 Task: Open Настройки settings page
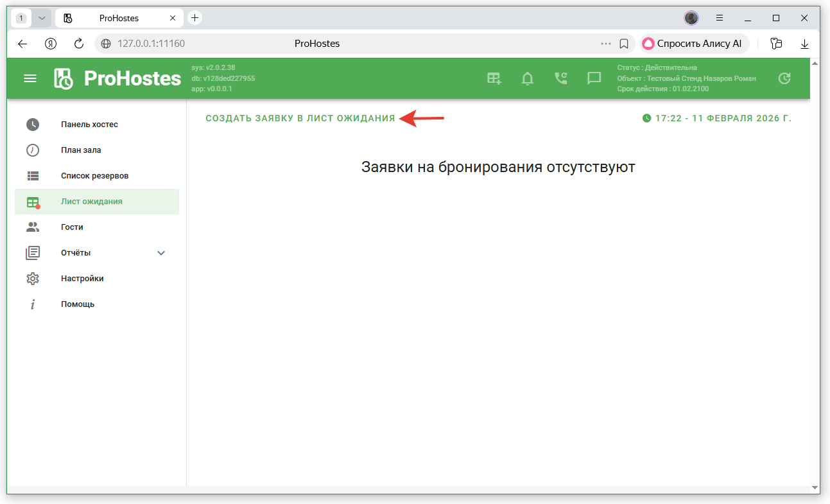click(x=82, y=279)
